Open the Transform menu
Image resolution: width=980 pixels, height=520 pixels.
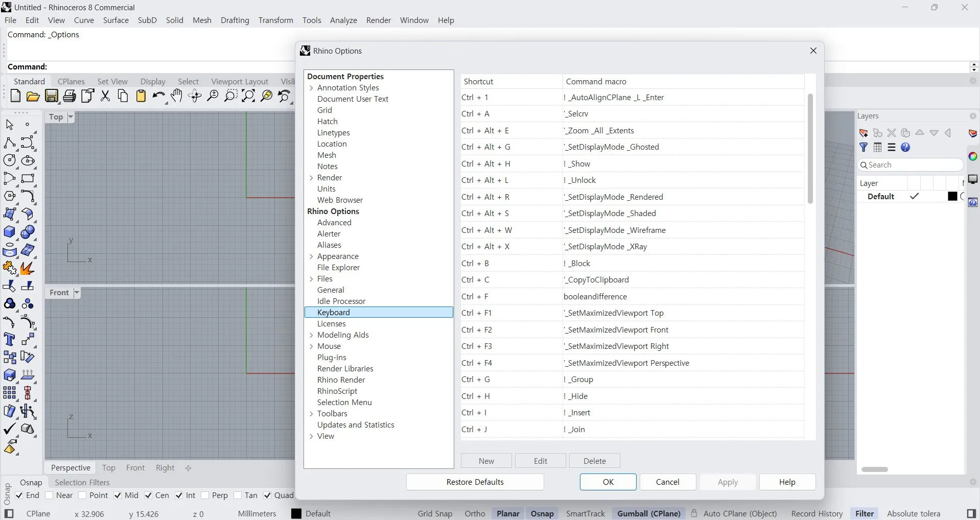[275, 20]
